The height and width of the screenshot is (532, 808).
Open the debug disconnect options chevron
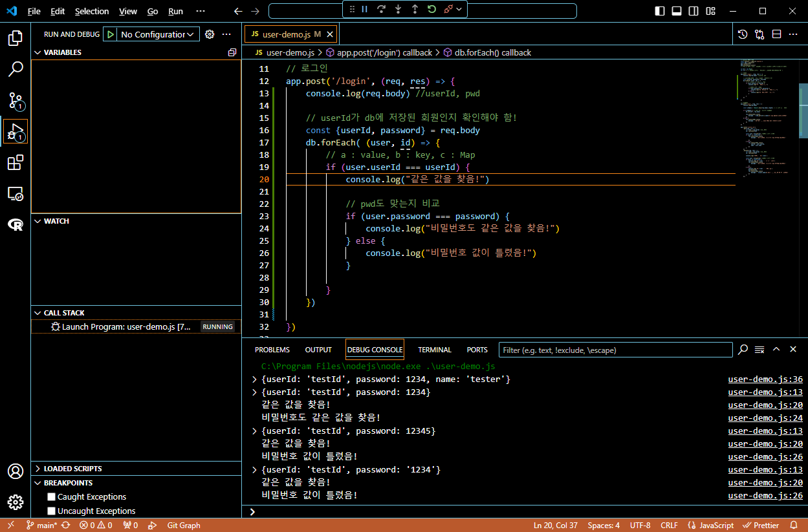click(x=459, y=9)
